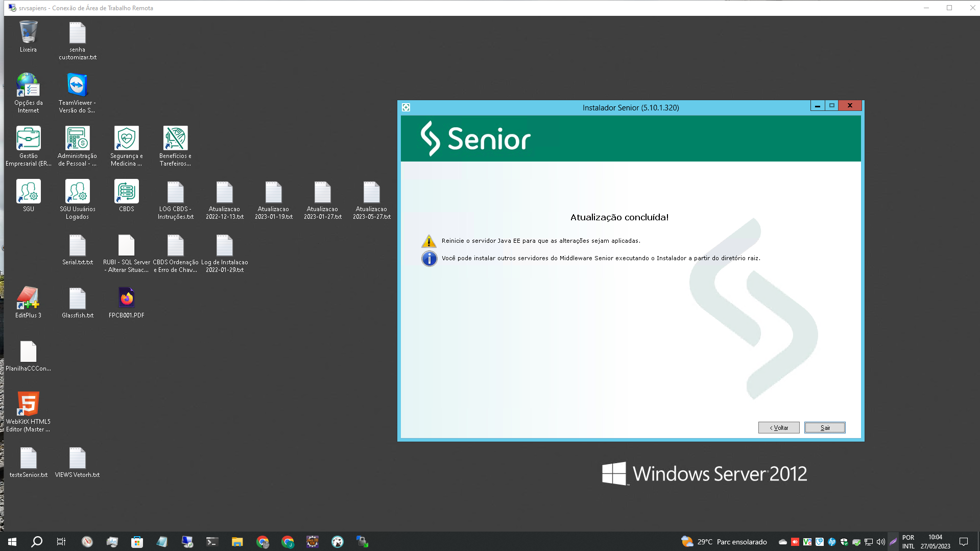The width and height of the screenshot is (980, 551).
Task: Open the notifications action center icon
Action: pyautogui.click(x=964, y=542)
